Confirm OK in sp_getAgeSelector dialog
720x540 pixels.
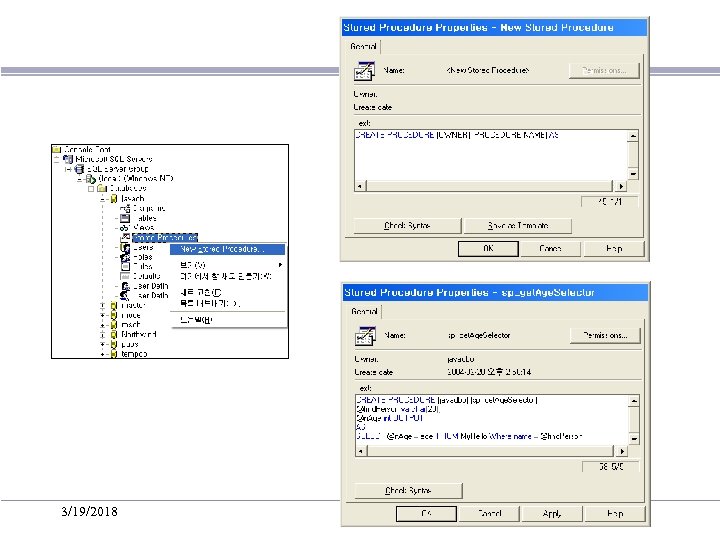pos(426,513)
